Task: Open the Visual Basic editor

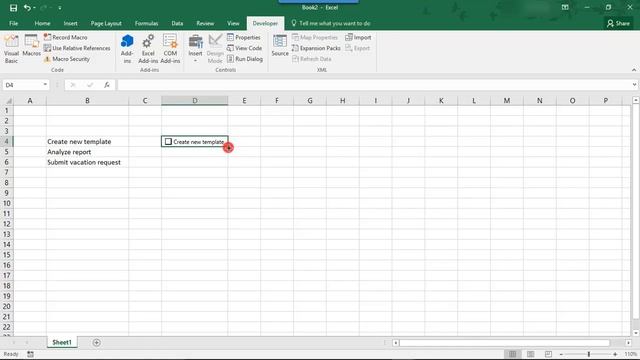Action: click(11, 49)
